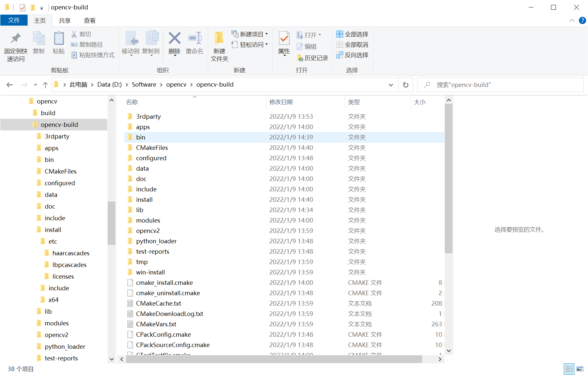Go back with the left arrow

click(x=10, y=85)
